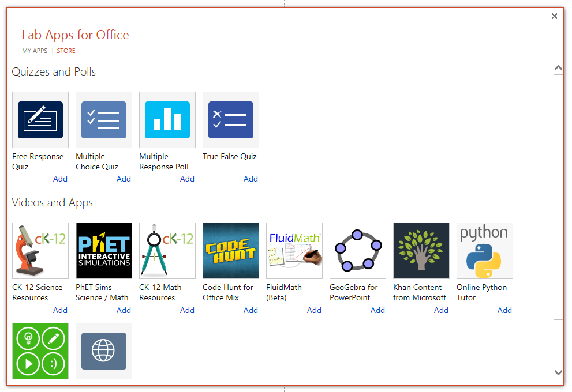Click the 'GeoGebra for PowerPoint' label
Viewport: 572px width, 392px height.
(x=353, y=292)
